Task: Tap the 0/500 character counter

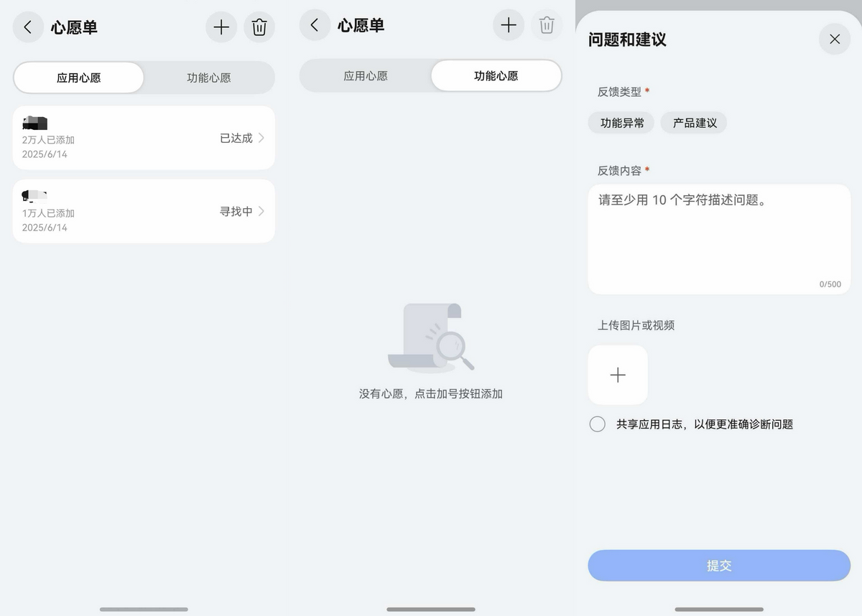Action: point(830,284)
